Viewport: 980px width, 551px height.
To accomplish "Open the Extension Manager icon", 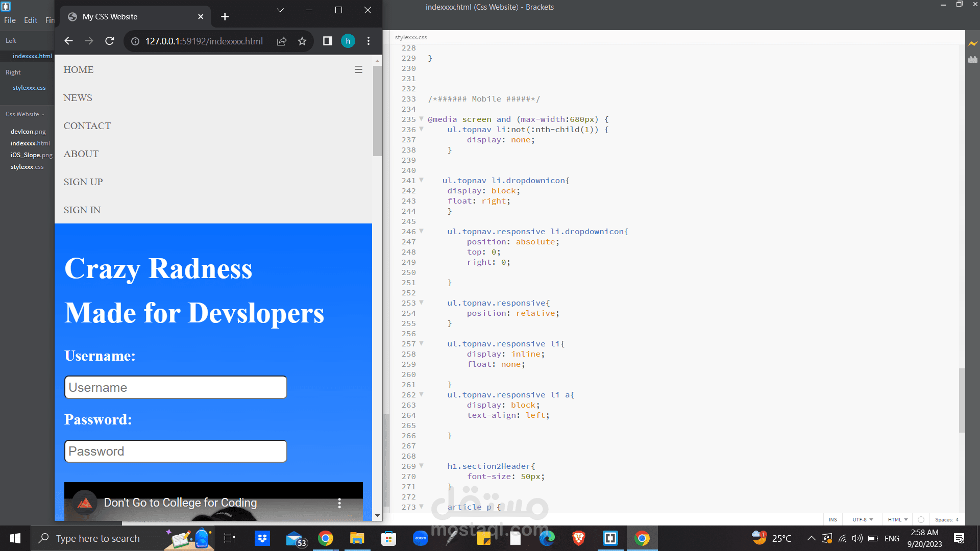I will (x=972, y=60).
